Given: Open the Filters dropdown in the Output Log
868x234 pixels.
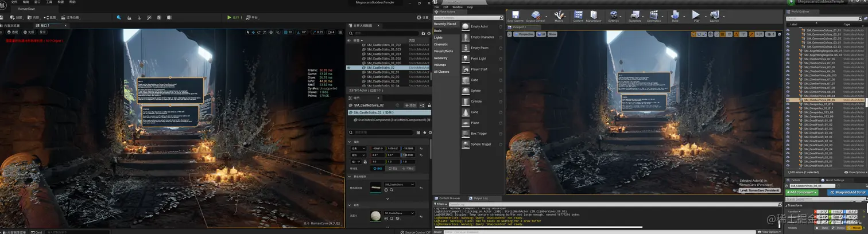Looking at the screenshot, I should pos(441,204).
